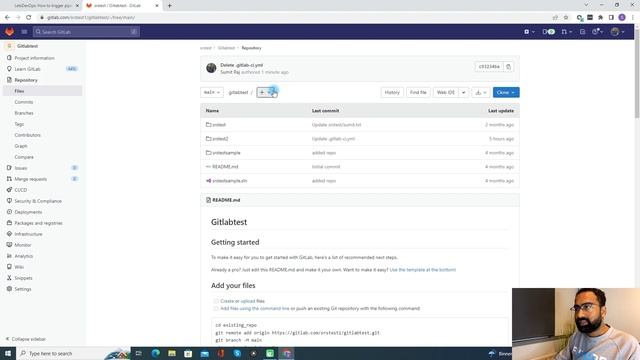The width and height of the screenshot is (640, 360).
Task: Click the Repository breadcrumb
Action: [x=251, y=48]
